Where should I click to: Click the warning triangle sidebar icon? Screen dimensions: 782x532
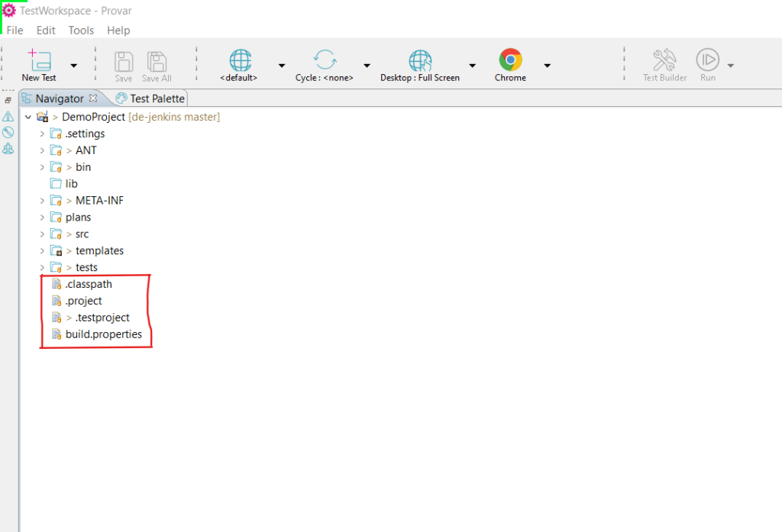click(8, 116)
